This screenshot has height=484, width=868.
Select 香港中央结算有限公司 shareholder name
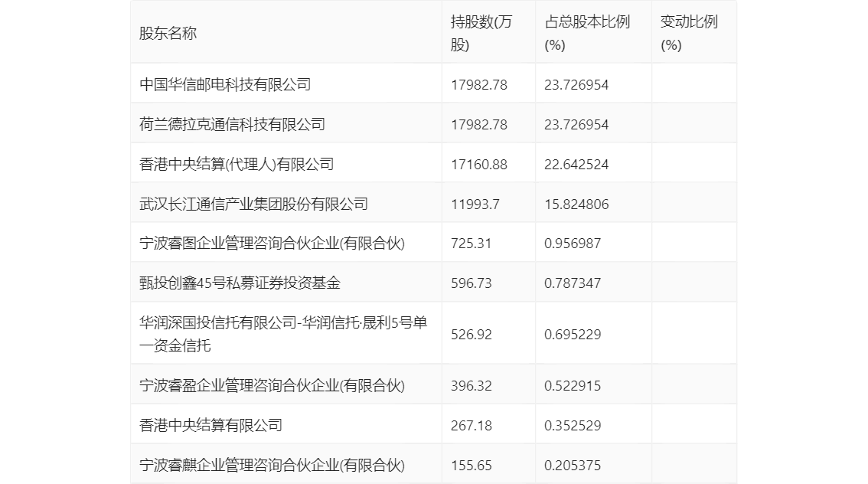[x=210, y=425]
